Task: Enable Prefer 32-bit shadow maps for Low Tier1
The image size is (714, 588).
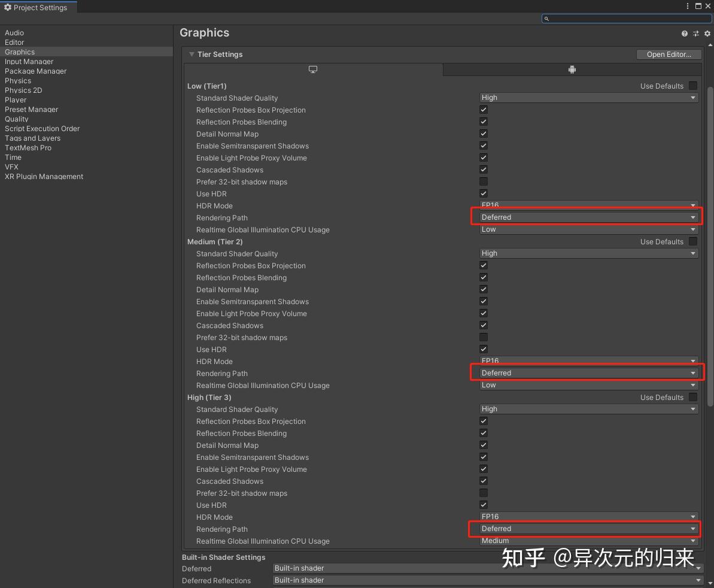Action: (483, 181)
